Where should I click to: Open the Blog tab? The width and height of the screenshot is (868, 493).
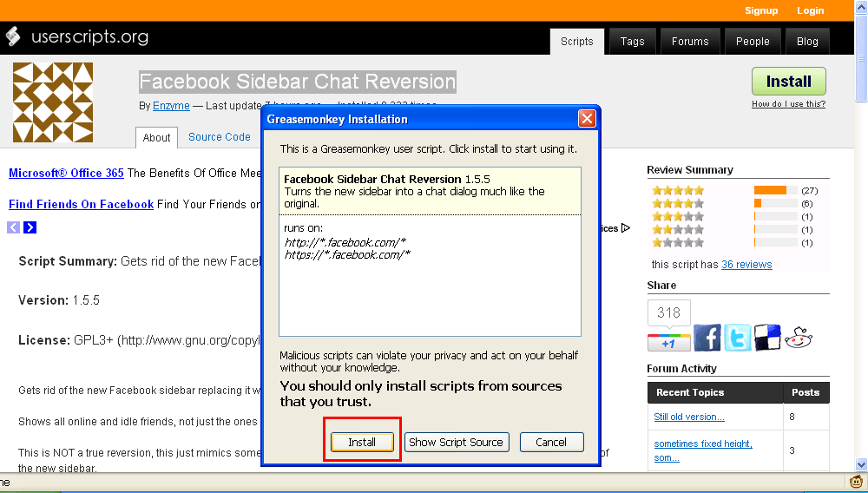click(807, 42)
